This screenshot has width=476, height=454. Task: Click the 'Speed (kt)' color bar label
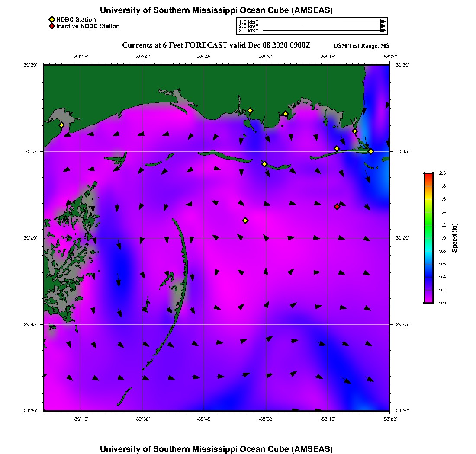[454, 238]
